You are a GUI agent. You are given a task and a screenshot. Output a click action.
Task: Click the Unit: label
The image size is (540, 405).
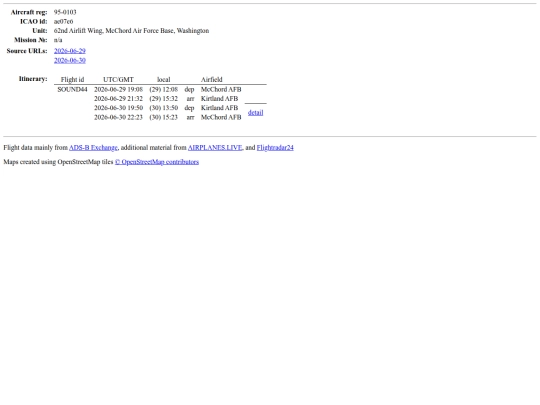pos(40,31)
